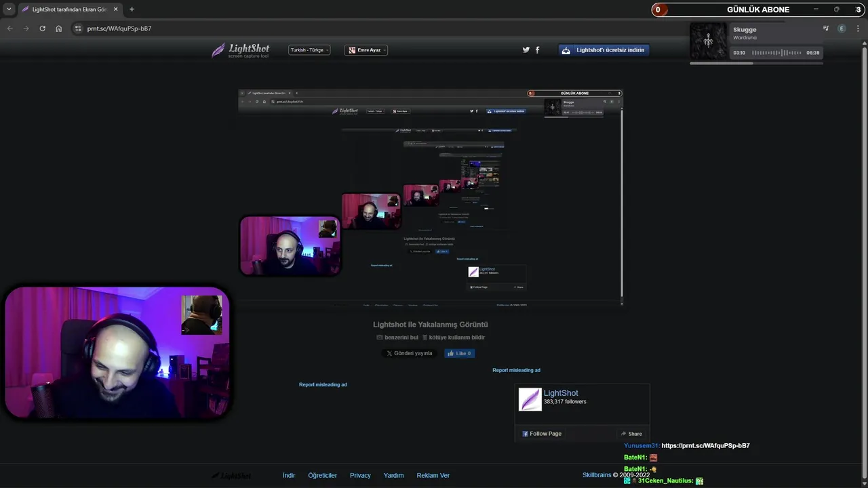Open the browser three-dot menu
Viewport: 868px width, 488px height.
(x=858, y=28)
